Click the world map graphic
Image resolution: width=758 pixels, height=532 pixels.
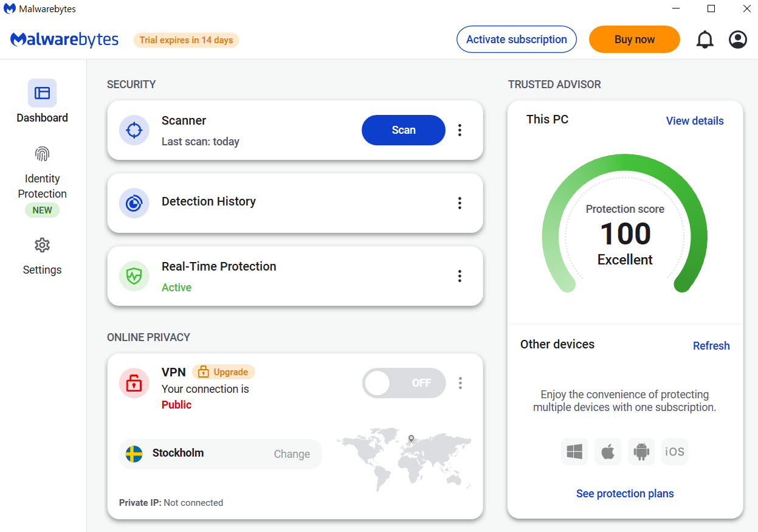tap(404, 460)
